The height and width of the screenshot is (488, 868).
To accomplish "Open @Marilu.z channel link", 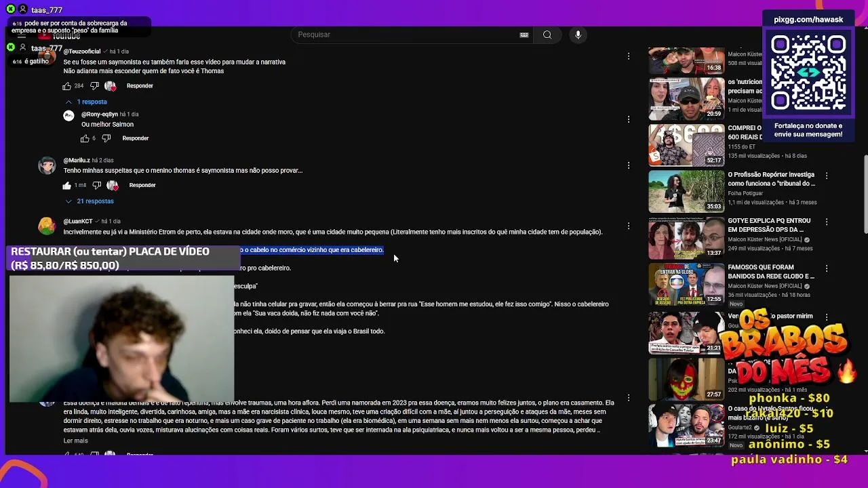I will coord(77,161).
